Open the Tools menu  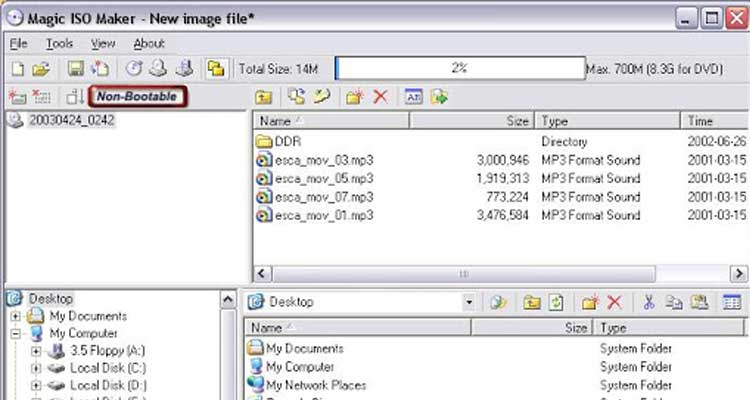tap(59, 44)
